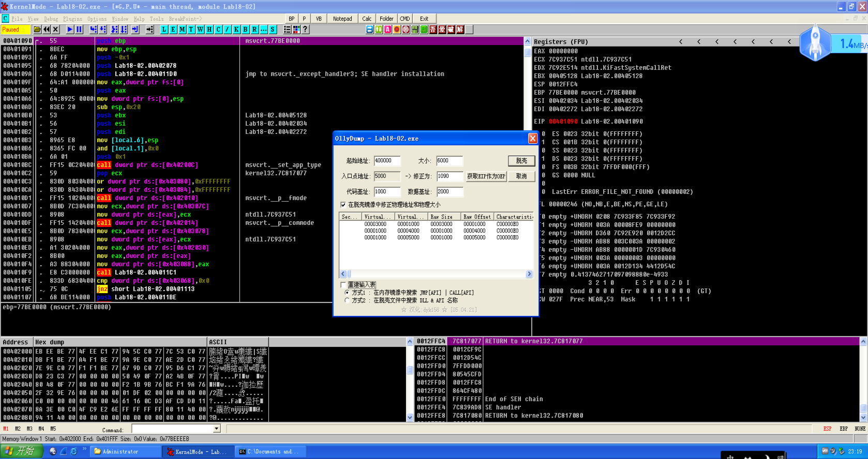This screenshot has width=868, height=459.
Task: Click the Appearance colored grid icon
Action: click(296, 29)
